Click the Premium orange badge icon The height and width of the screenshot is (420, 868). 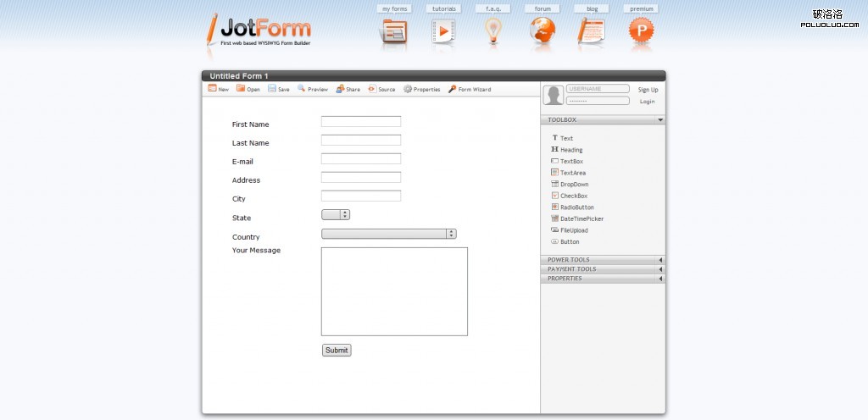(641, 31)
